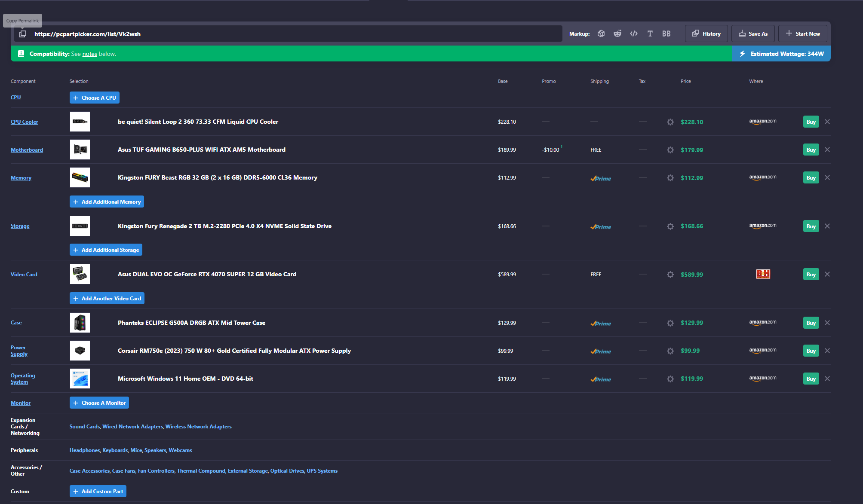This screenshot has height=504, width=863.
Task: Buy the Corsair RM750e power supply
Action: (x=811, y=351)
